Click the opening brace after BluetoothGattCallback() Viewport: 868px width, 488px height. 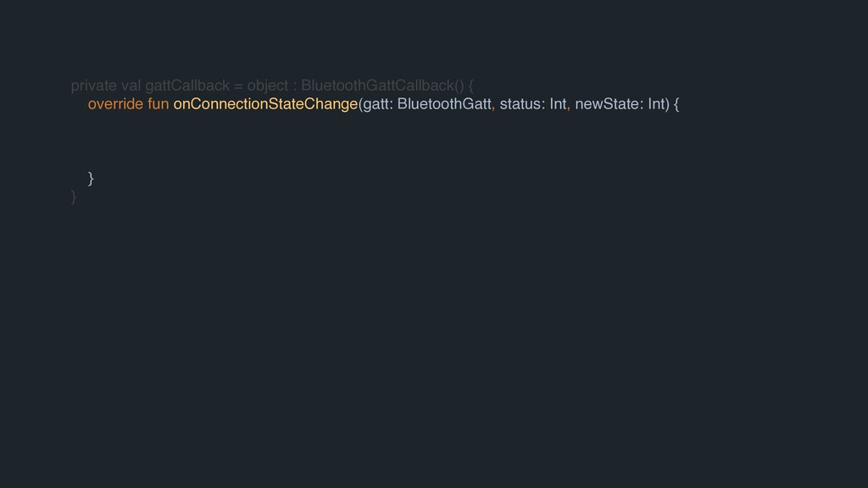click(x=471, y=86)
